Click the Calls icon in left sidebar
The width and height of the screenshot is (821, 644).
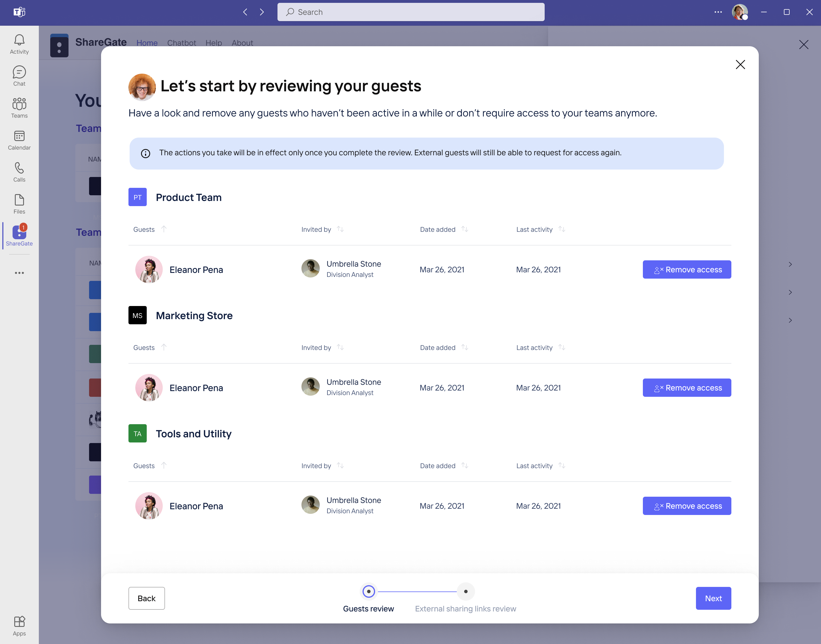coord(19,168)
